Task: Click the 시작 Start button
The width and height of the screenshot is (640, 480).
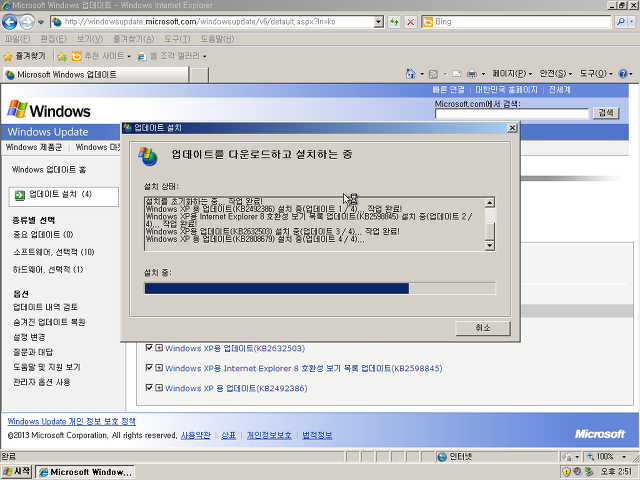Action: (16, 472)
